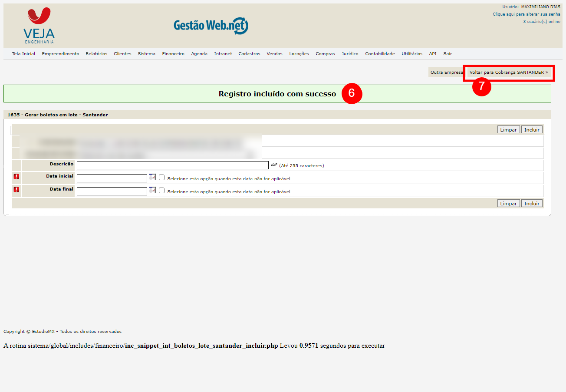
Task: Click the Gestão Web.net logo
Action: [211, 26]
